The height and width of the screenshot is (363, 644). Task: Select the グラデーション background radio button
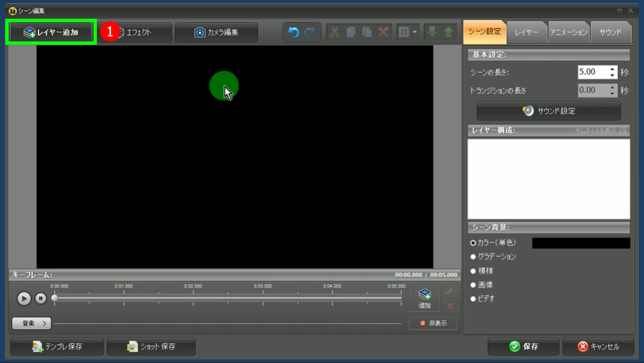point(473,257)
